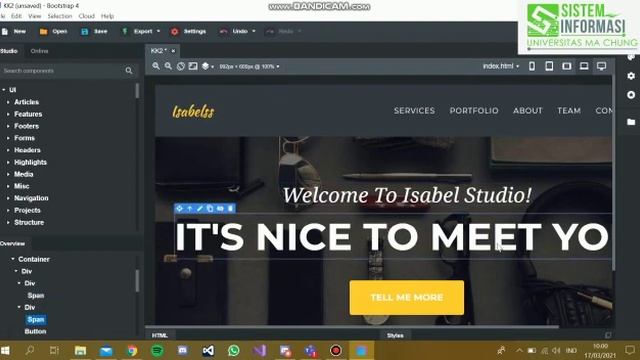The height and width of the screenshot is (360, 640).
Task: Zoom out on the stage
Action: [x=168, y=66]
